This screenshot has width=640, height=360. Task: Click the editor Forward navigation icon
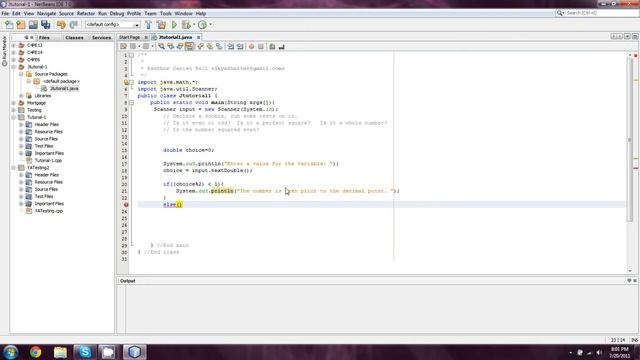point(146,47)
